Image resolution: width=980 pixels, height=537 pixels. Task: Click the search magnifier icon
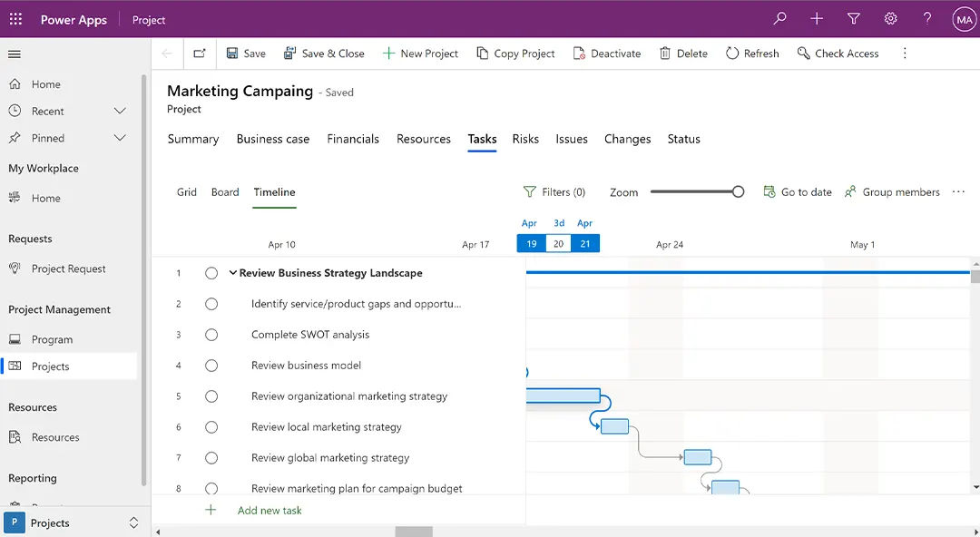[779, 19]
